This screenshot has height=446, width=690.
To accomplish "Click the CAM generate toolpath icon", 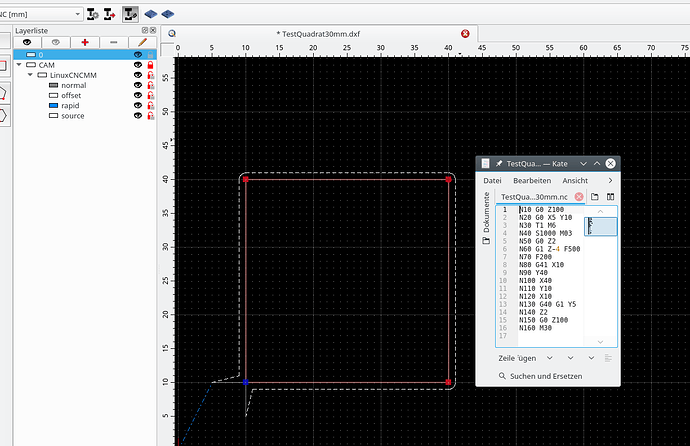I will pos(131,15).
